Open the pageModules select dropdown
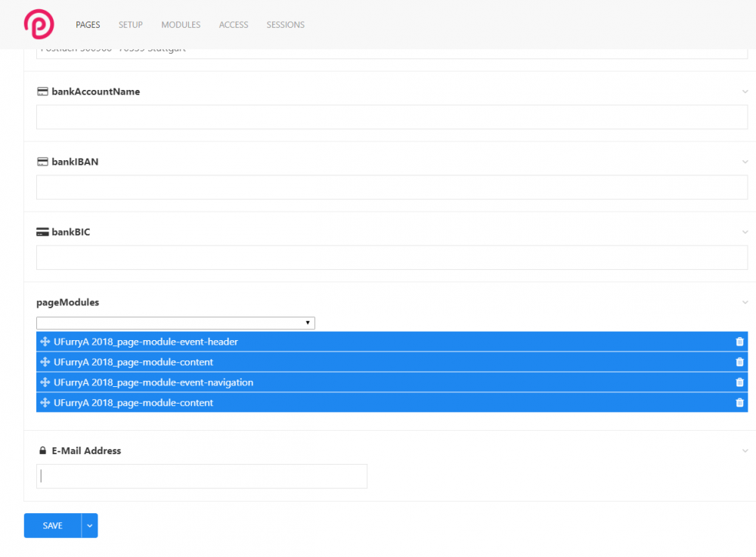 coord(175,323)
